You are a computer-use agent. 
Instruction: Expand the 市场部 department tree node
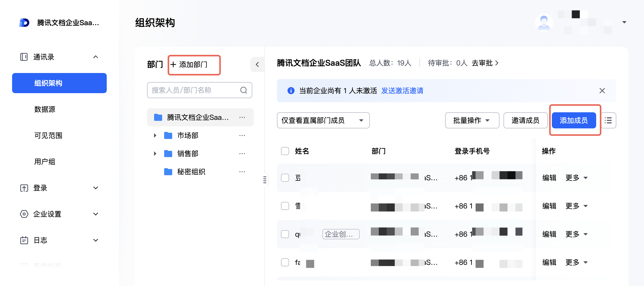tap(155, 135)
